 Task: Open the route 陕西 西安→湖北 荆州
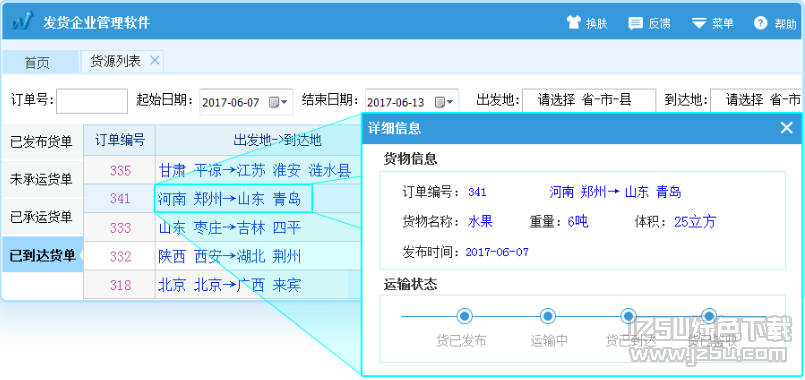(x=229, y=256)
